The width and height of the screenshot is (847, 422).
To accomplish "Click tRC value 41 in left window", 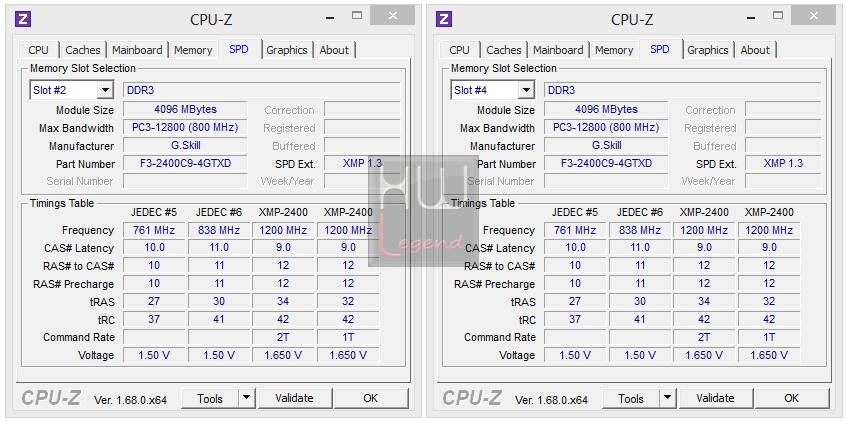I will (219, 319).
